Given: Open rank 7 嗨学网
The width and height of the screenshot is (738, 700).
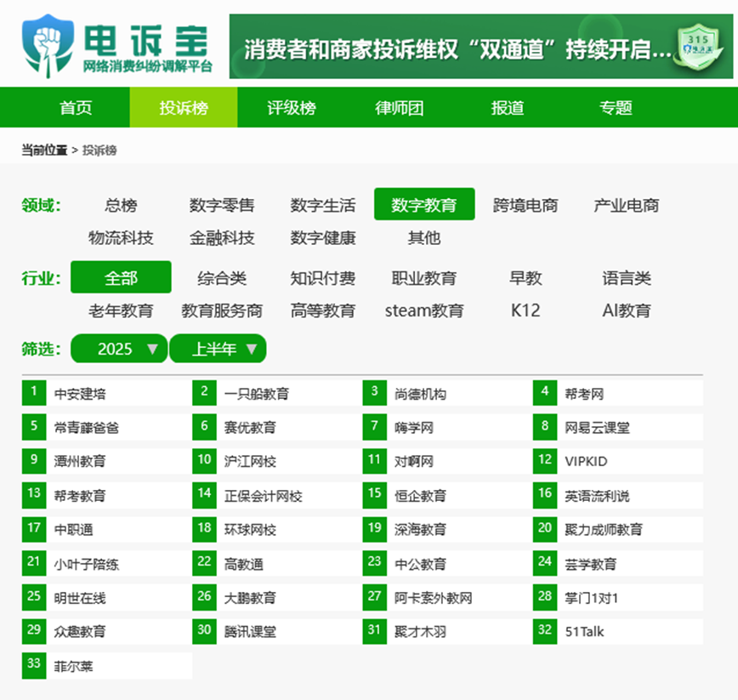Looking at the screenshot, I should (x=447, y=427).
